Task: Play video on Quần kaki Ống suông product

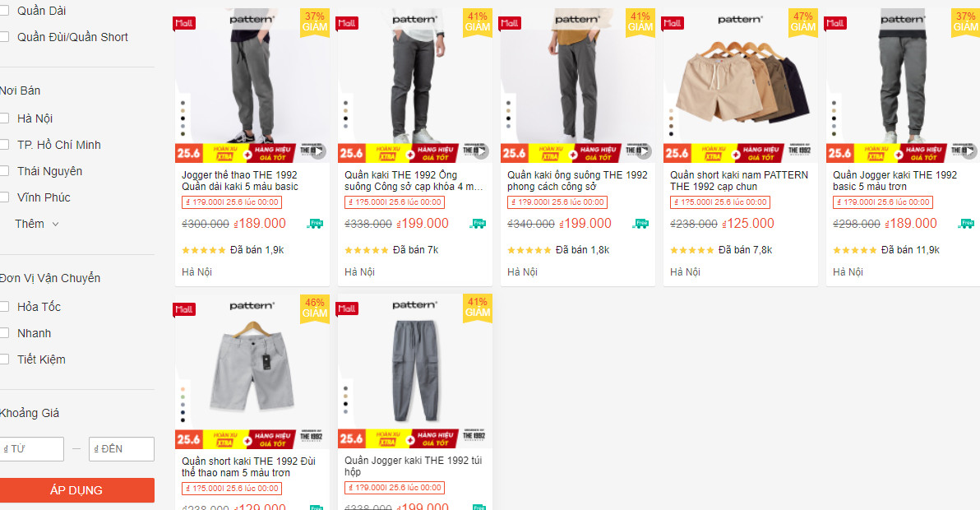Action: click(x=481, y=151)
